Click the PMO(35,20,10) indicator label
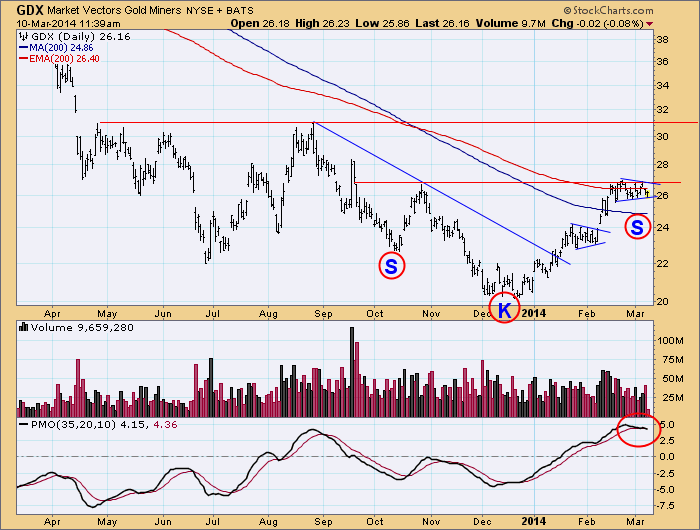 coord(73,424)
